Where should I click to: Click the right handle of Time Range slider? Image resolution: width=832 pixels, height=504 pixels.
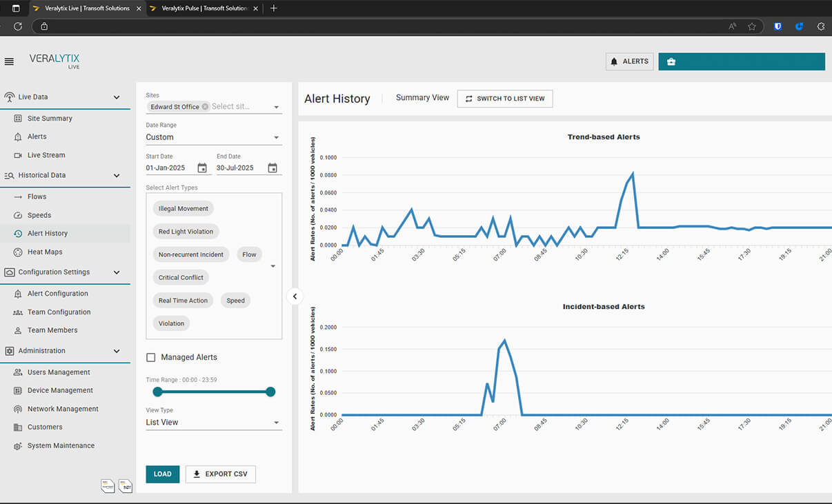[x=270, y=392]
